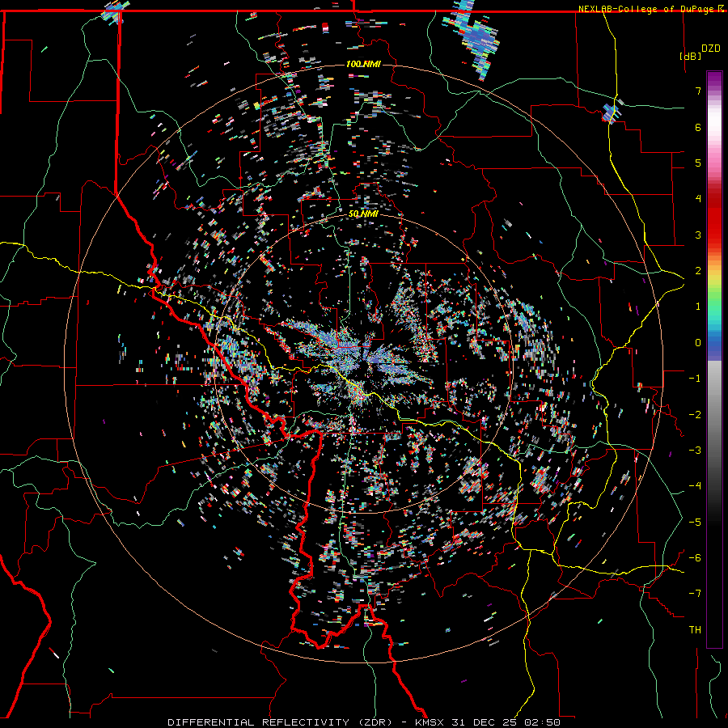Select the 7 dB scale label

pos(698,91)
